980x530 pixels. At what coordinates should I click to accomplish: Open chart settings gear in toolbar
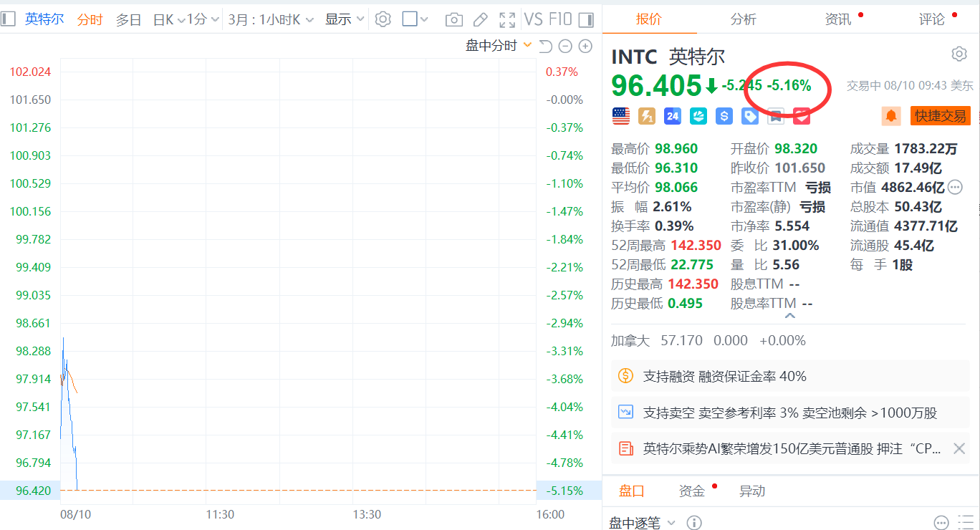click(383, 19)
